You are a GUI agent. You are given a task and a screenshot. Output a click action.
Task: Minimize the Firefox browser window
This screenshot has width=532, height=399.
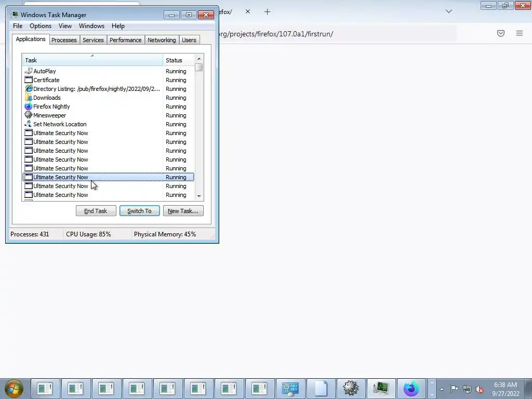tap(488, 6)
